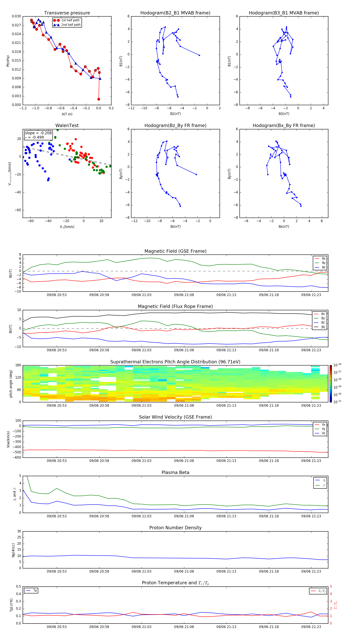The image size is (351, 644).
Task: Click the beta_p legend entry in Plasma Beta
Action: [320, 480]
